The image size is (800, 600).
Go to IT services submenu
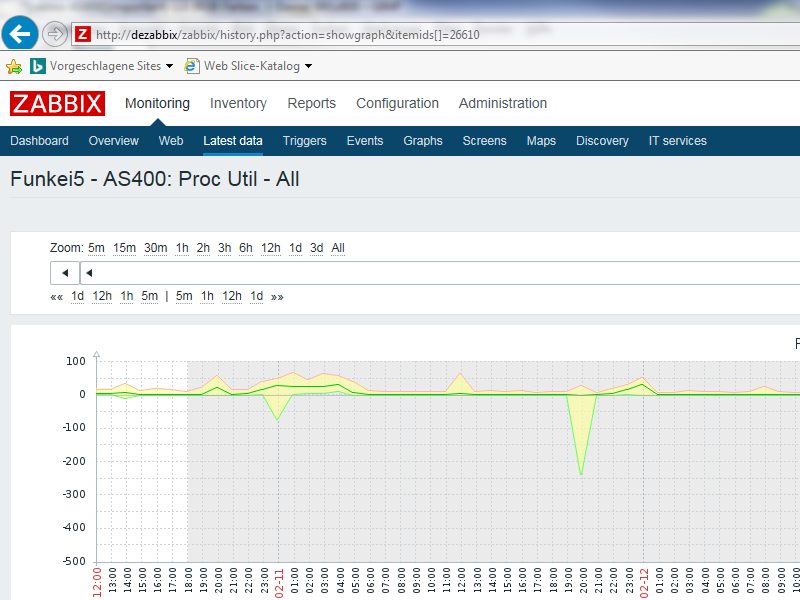tap(678, 141)
